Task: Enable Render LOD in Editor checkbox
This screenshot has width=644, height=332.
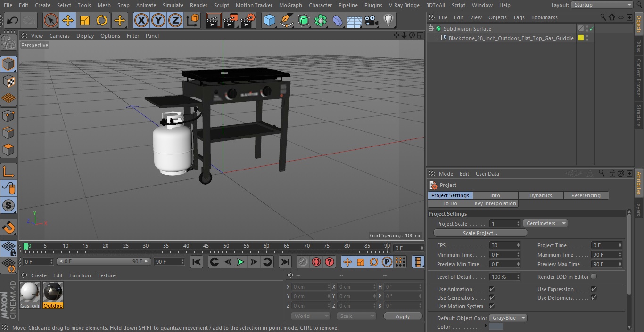Action: pyautogui.click(x=594, y=276)
